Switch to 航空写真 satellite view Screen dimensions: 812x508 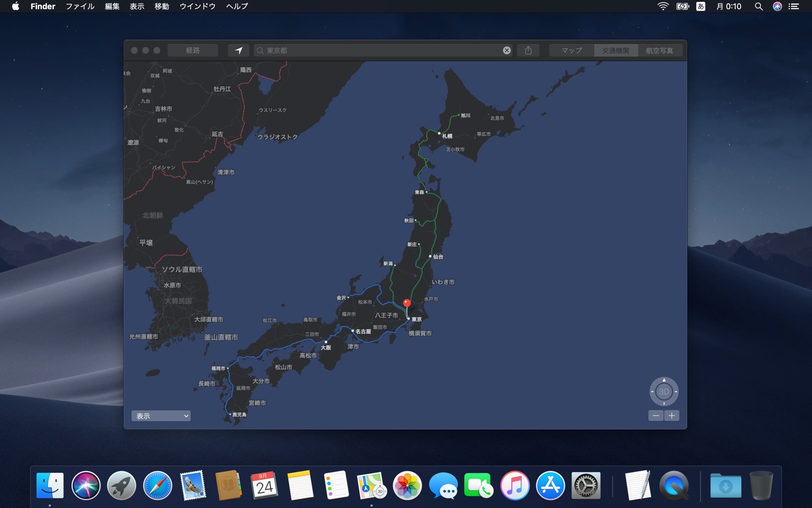(x=660, y=50)
